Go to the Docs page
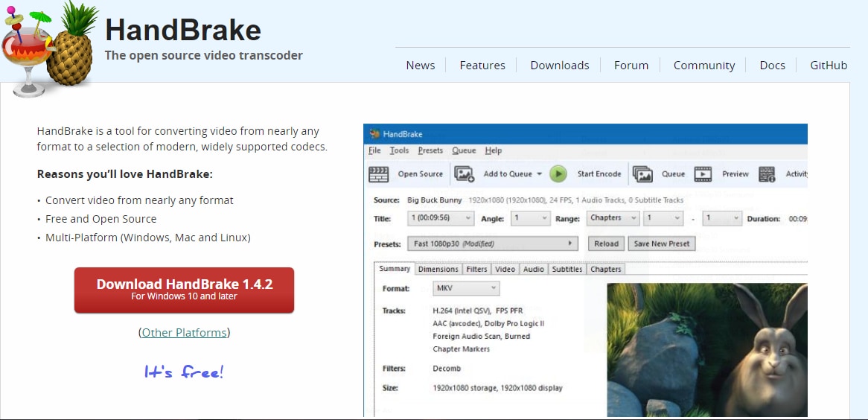The image size is (868, 420). point(772,66)
